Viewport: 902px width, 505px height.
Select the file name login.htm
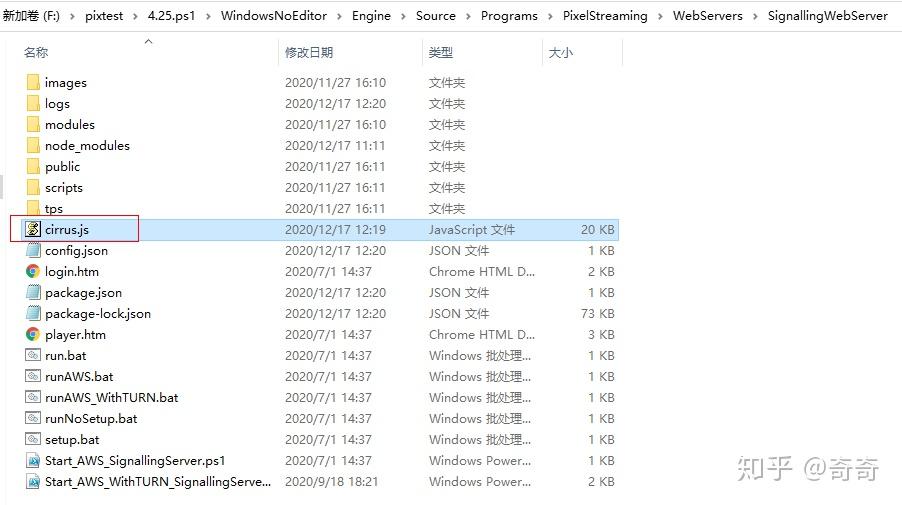(x=72, y=271)
